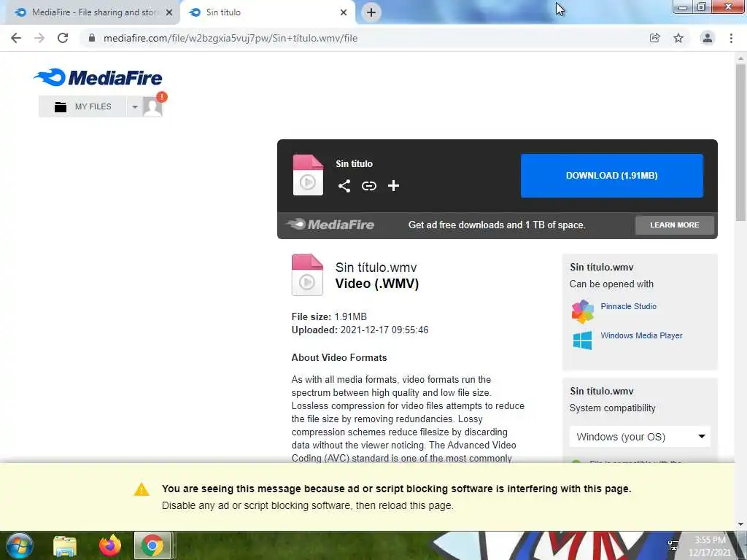
Task: Click the network tray icon
Action: pyautogui.click(x=673, y=545)
